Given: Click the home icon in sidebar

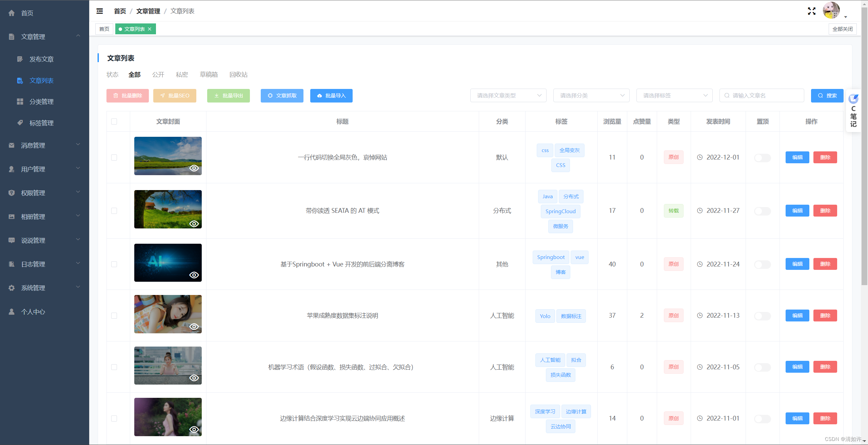Looking at the screenshot, I should (x=12, y=13).
